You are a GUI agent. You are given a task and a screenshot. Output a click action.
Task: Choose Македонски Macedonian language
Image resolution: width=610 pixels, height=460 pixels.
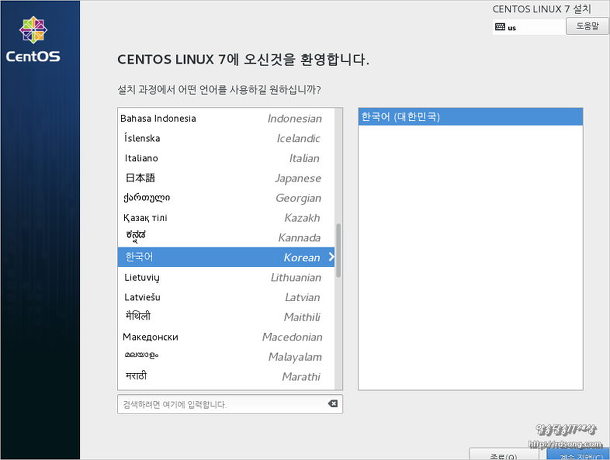[x=220, y=337]
